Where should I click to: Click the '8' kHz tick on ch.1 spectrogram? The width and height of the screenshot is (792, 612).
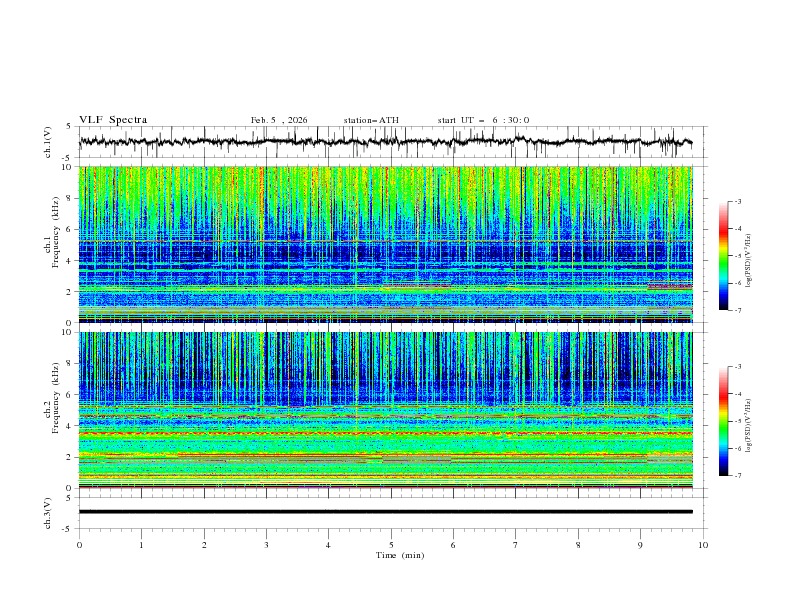click(x=72, y=198)
